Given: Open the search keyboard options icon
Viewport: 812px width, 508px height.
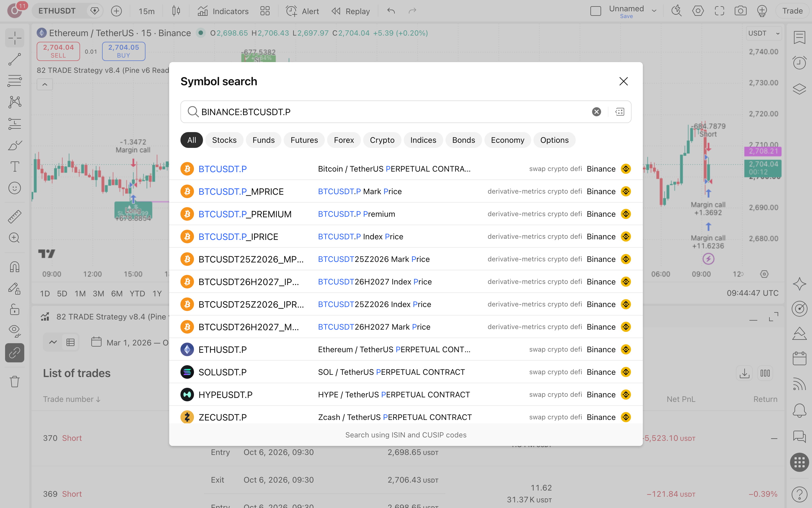Looking at the screenshot, I should [x=620, y=112].
